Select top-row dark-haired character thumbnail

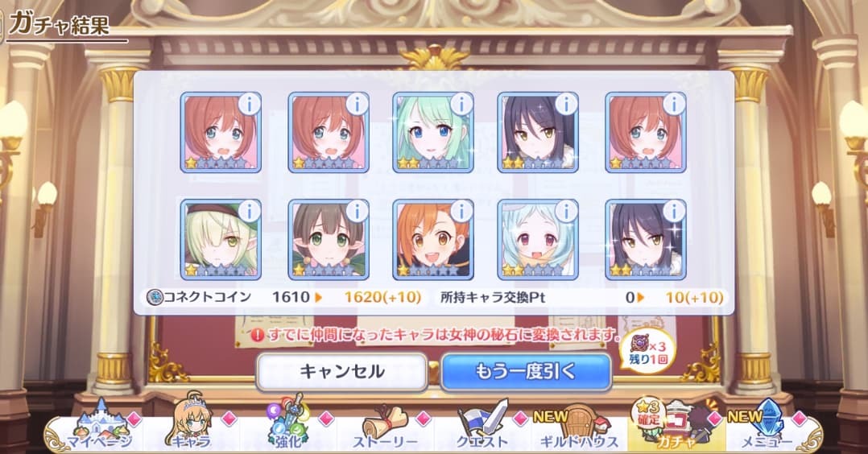[538, 133]
